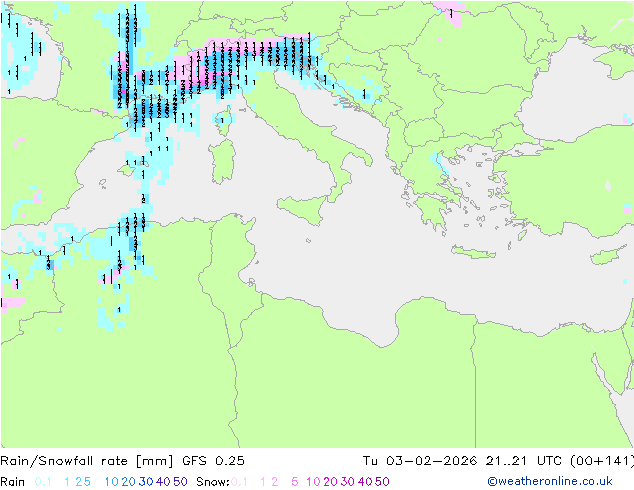The height and width of the screenshot is (490, 634).
Task: Select the Snow 30 legend value
Action: (x=348, y=482)
